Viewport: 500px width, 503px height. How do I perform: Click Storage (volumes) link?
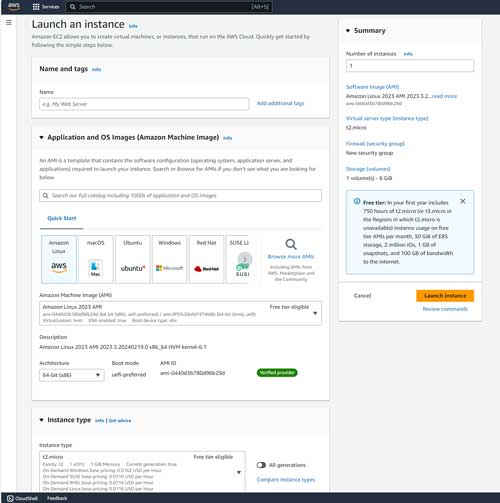point(368,169)
